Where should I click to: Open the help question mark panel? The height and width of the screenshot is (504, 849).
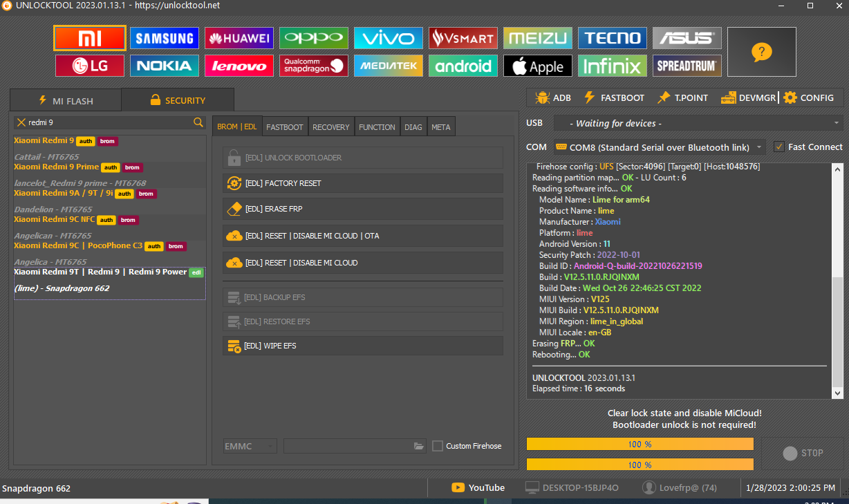pyautogui.click(x=761, y=52)
